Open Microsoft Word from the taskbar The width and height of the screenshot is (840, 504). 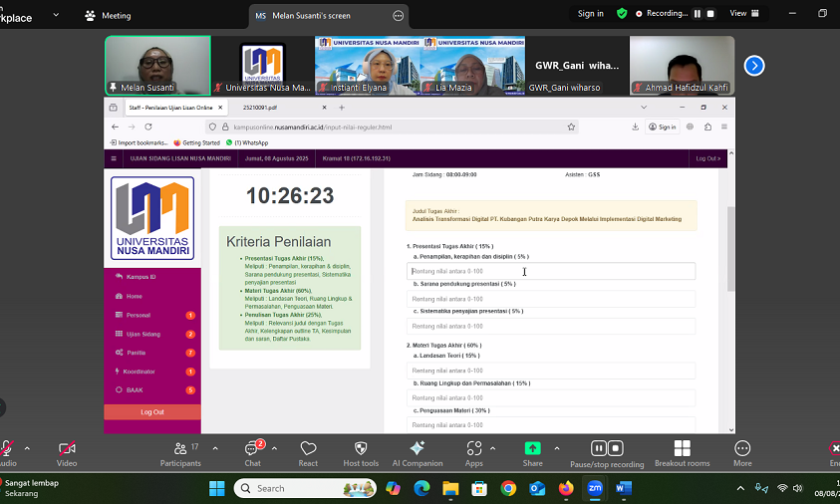pos(624,488)
